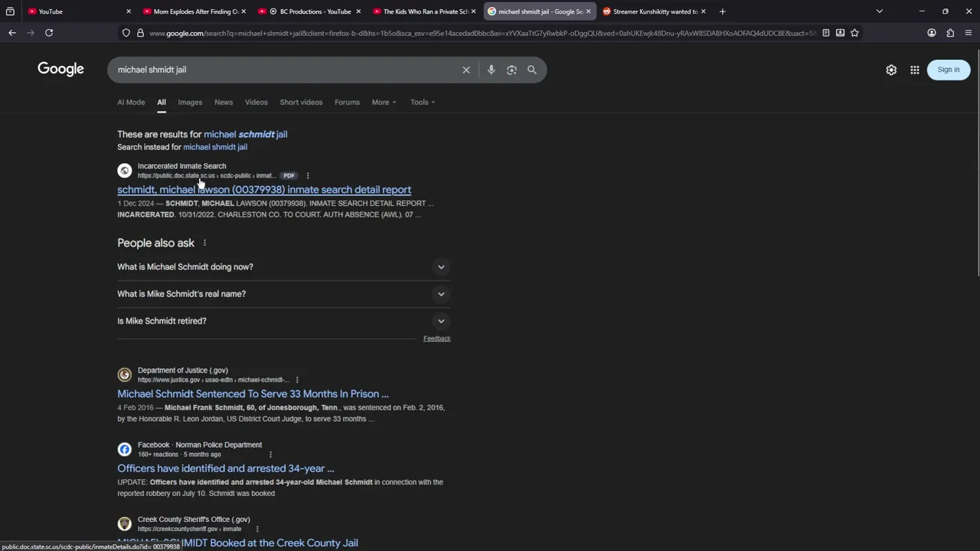
Task: Close the BC Productions tab
Action: 358,11
